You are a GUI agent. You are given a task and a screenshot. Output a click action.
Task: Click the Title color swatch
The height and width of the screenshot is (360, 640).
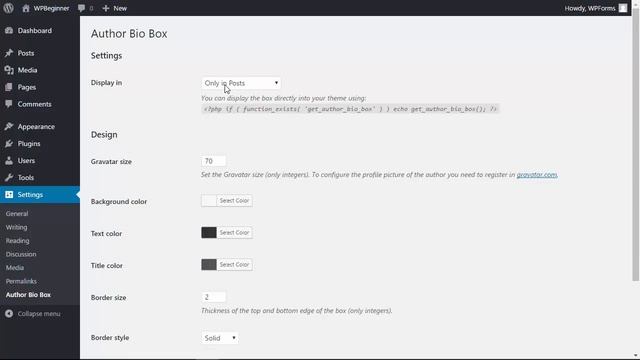[209, 264]
